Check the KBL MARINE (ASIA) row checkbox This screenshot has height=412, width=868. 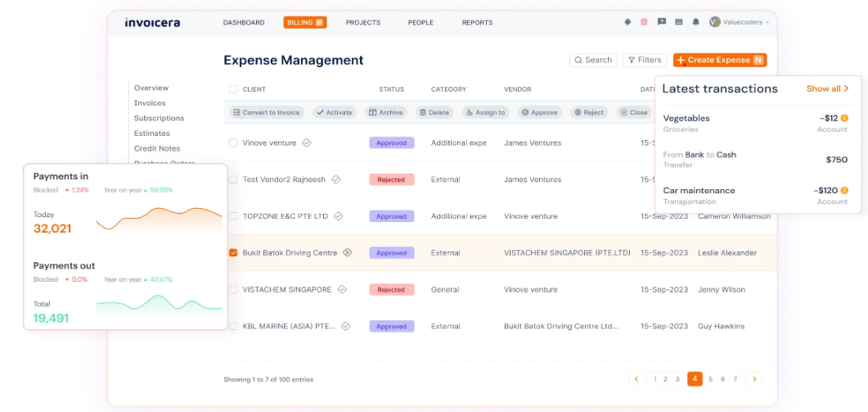coord(233,326)
